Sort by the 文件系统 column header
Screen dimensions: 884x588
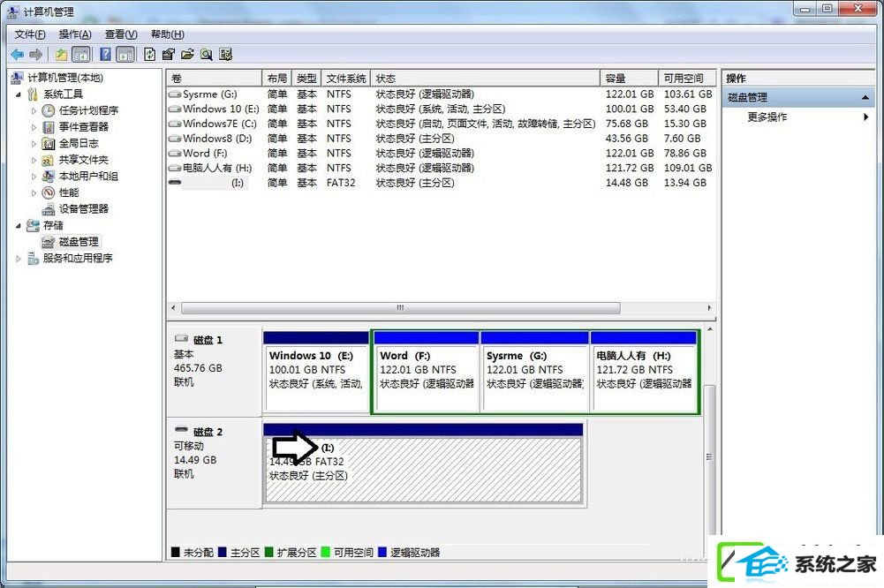[346, 79]
